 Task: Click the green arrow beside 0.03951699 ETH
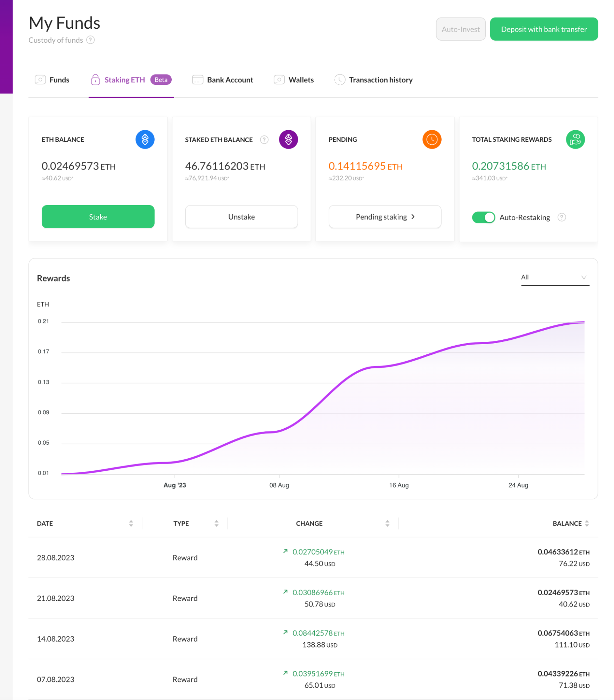pyautogui.click(x=285, y=673)
